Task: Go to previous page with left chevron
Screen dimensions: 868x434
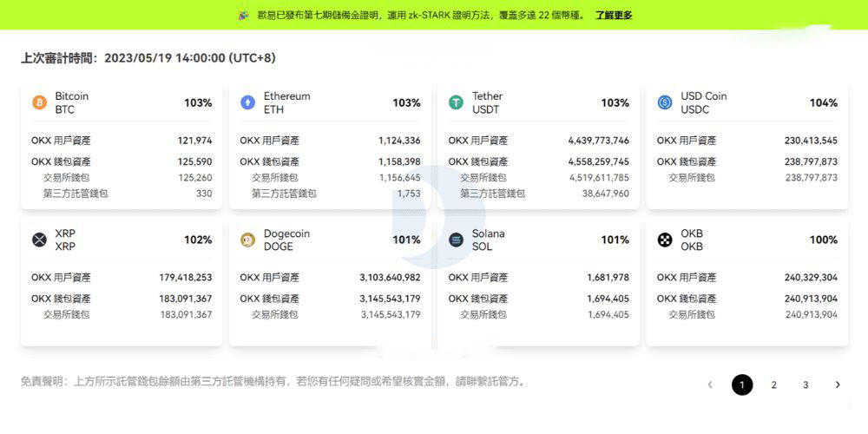Action: point(710,385)
